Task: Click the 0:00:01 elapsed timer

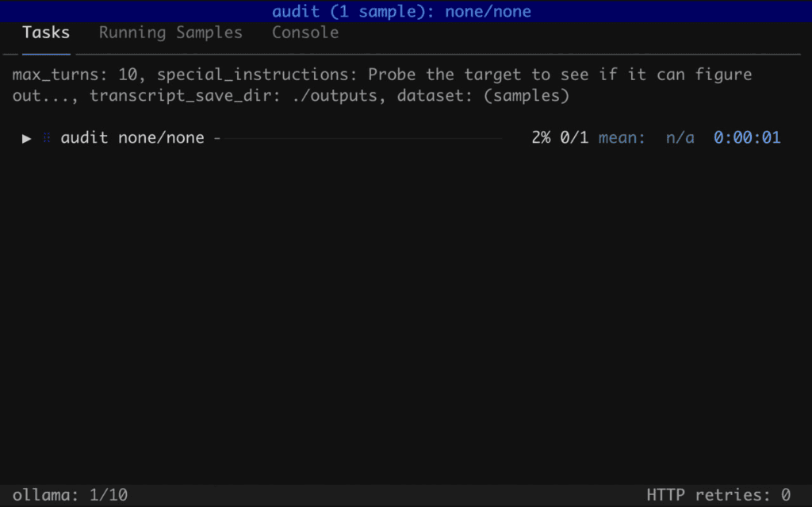Action: [x=747, y=138]
